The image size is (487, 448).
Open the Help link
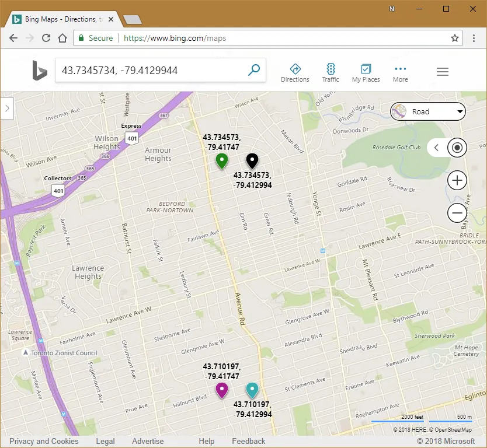[207, 441]
